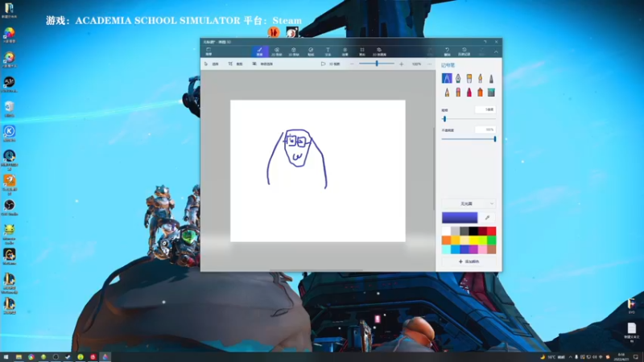Switch to the Effects tab
The image size is (644, 362).
click(x=345, y=51)
